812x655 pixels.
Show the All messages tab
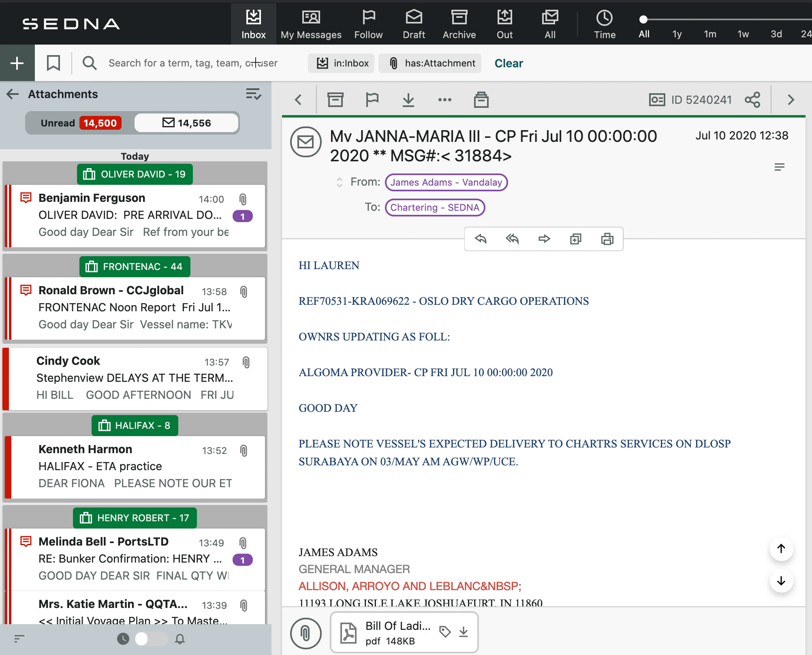(550, 24)
